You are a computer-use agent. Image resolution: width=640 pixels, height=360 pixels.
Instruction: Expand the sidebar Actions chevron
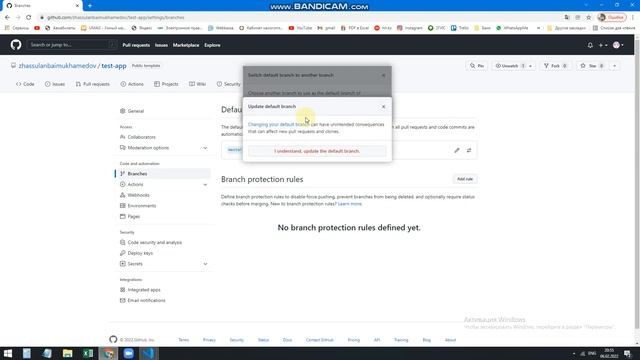tap(205, 184)
